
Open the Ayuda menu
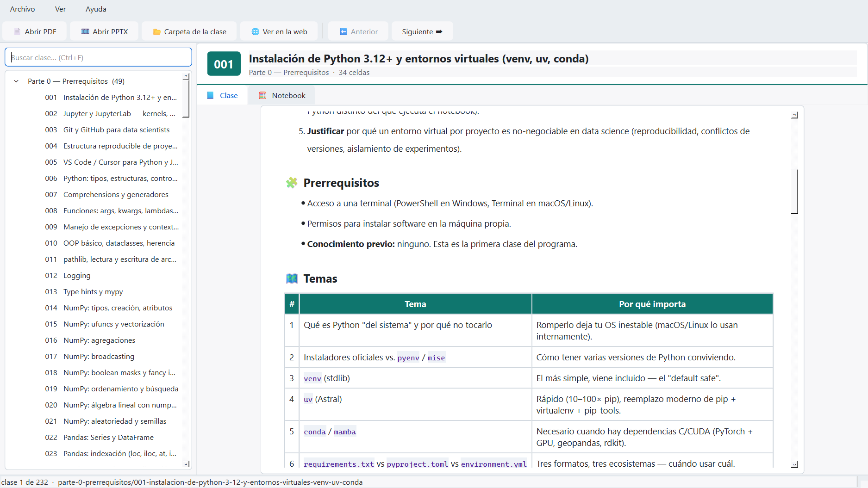[x=96, y=9]
